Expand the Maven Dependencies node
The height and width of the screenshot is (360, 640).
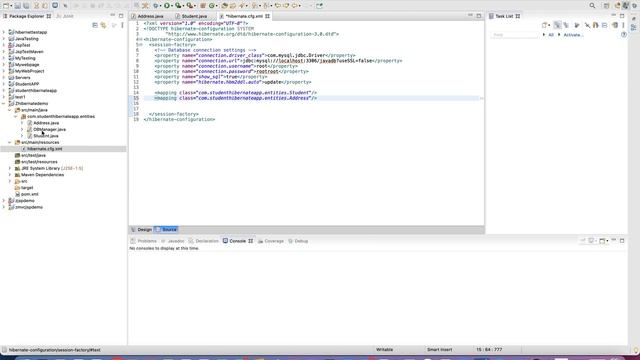pos(10,175)
